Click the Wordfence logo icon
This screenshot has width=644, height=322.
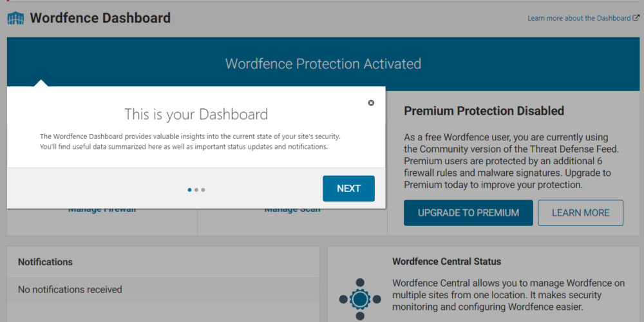tap(15, 18)
